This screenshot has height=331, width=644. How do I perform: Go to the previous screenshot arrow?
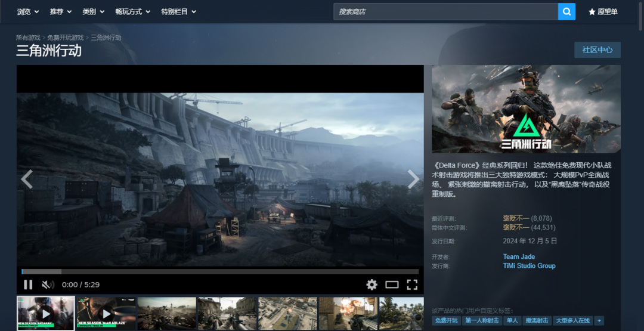27,179
